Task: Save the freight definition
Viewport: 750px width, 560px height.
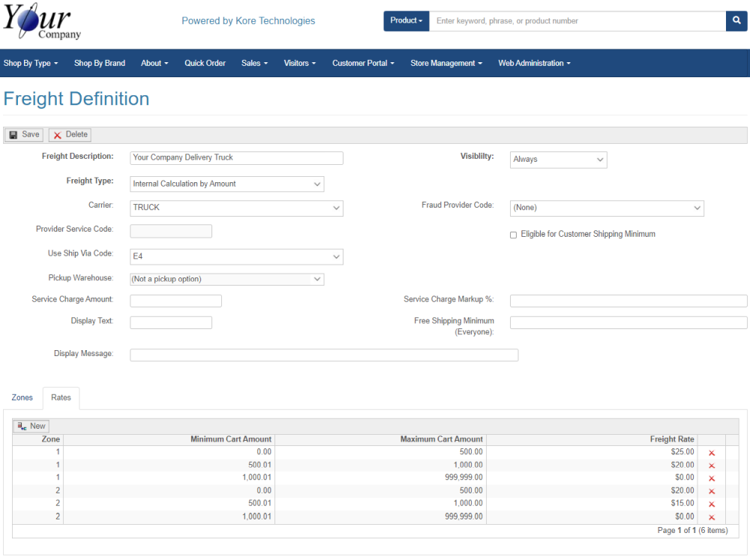Action: click(x=25, y=135)
